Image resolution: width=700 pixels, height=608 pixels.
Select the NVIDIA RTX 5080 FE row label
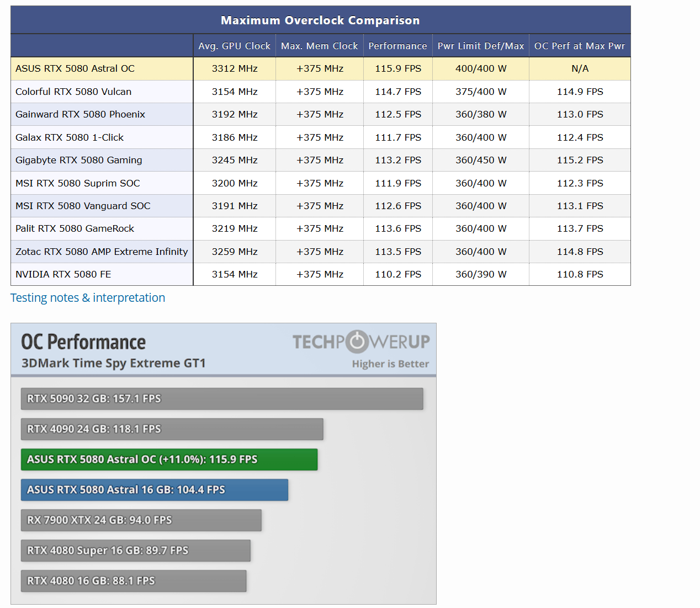(63, 274)
